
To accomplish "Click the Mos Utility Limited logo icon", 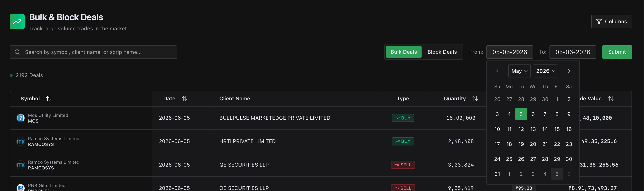I will click(20, 118).
